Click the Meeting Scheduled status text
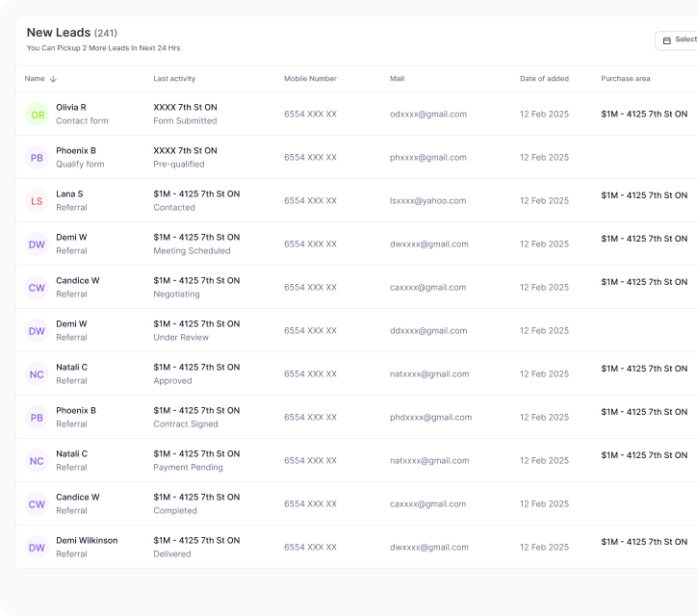The height and width of the screenshot is (616, 697). coord(192,250)
